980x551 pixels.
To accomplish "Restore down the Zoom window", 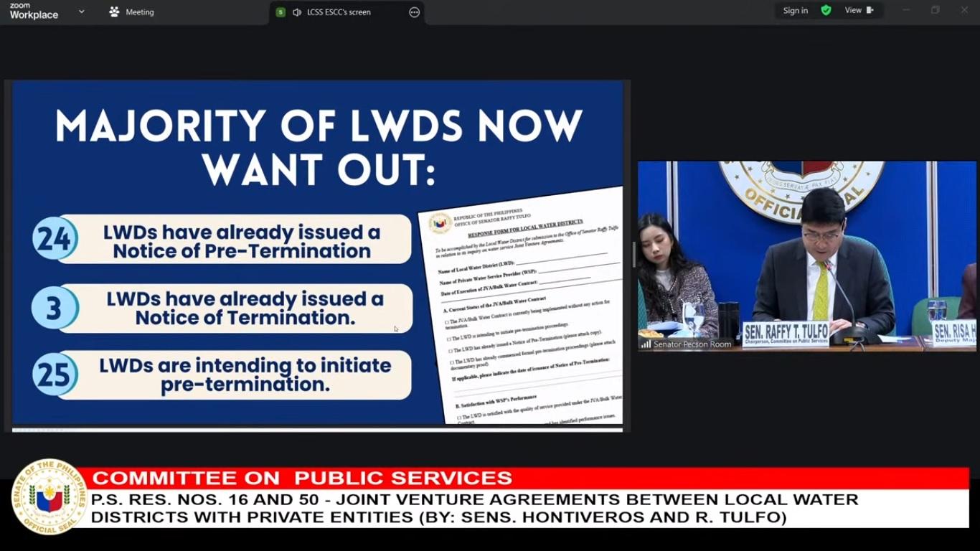I will 935,10.
